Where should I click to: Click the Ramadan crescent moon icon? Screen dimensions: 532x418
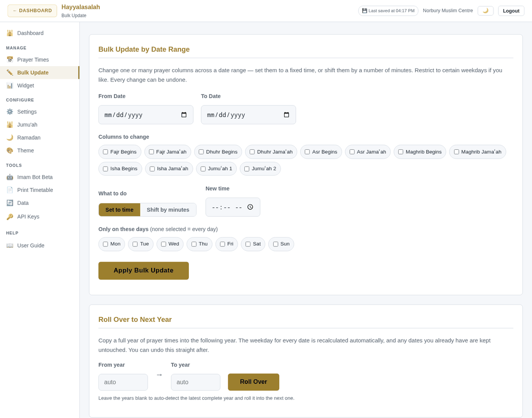coord(10,137)
